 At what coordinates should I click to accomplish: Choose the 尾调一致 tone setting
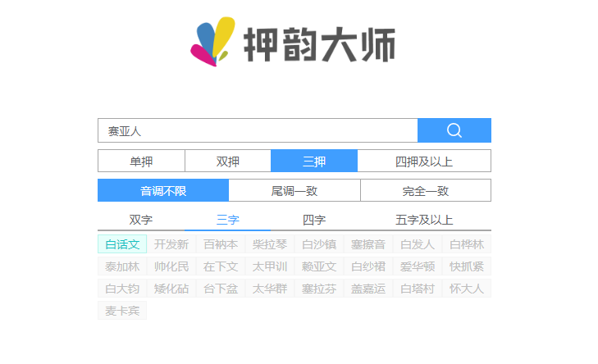click(294, 190)
